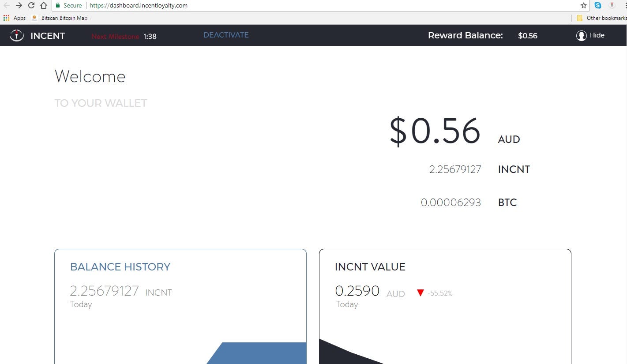627x364 pixels.
Task: Click the Hide button
Action: (597, 35)
